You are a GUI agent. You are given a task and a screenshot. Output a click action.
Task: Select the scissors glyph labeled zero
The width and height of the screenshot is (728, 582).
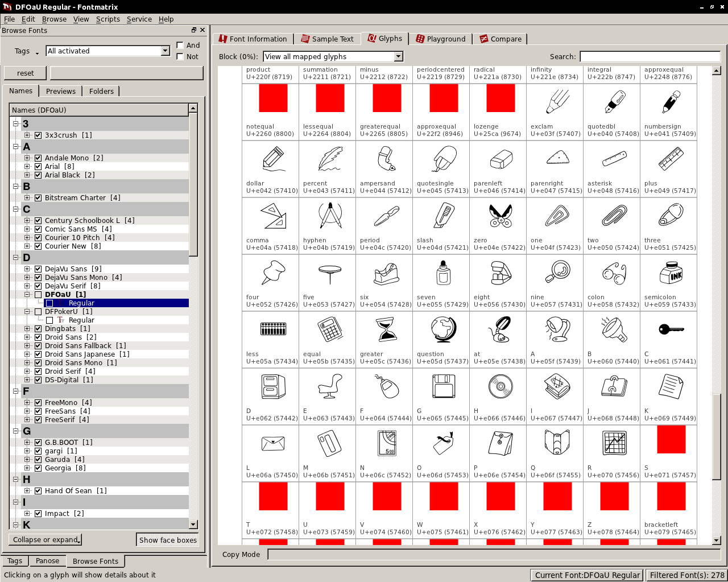pyautogui.click(x=500, y=216)
